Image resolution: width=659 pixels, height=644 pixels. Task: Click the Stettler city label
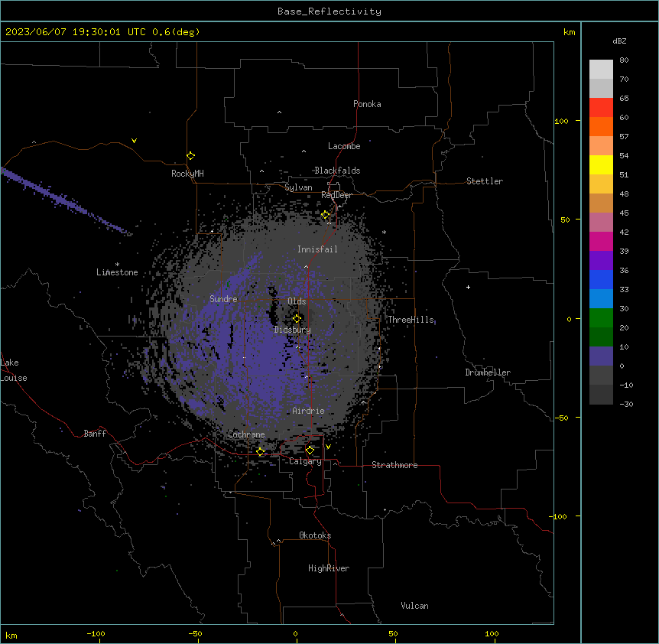(485, 181)
